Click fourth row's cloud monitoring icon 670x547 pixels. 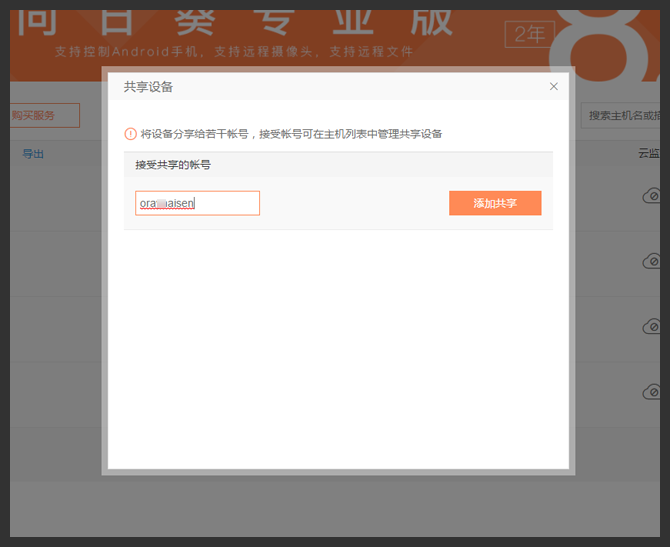(651, 391)
